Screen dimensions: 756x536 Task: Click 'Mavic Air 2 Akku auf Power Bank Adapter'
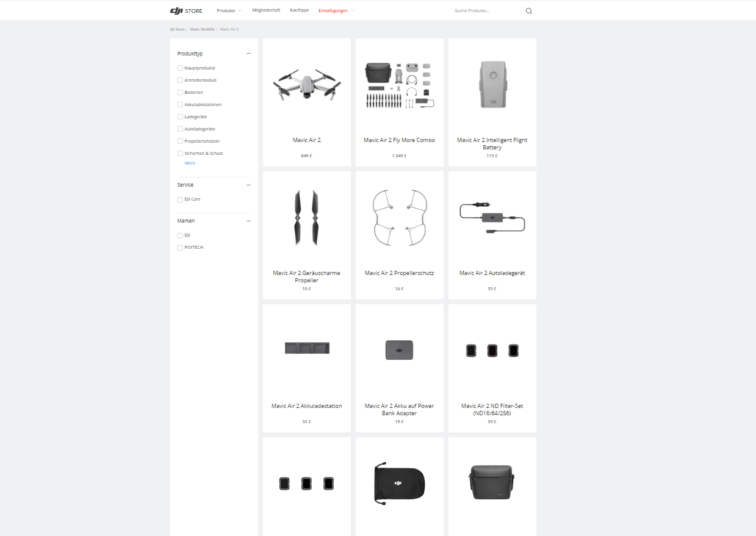[x=400, y=410]
